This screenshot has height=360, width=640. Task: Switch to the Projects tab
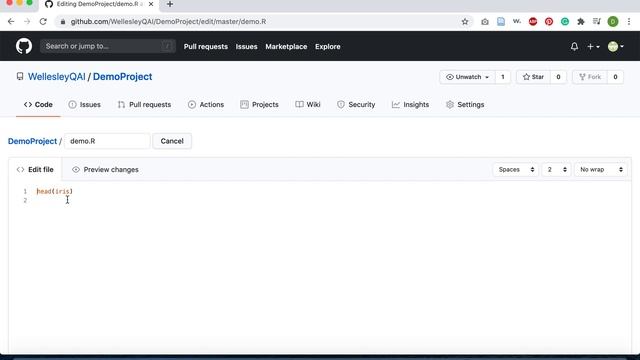pyautogui.click(x=260, y=104)
